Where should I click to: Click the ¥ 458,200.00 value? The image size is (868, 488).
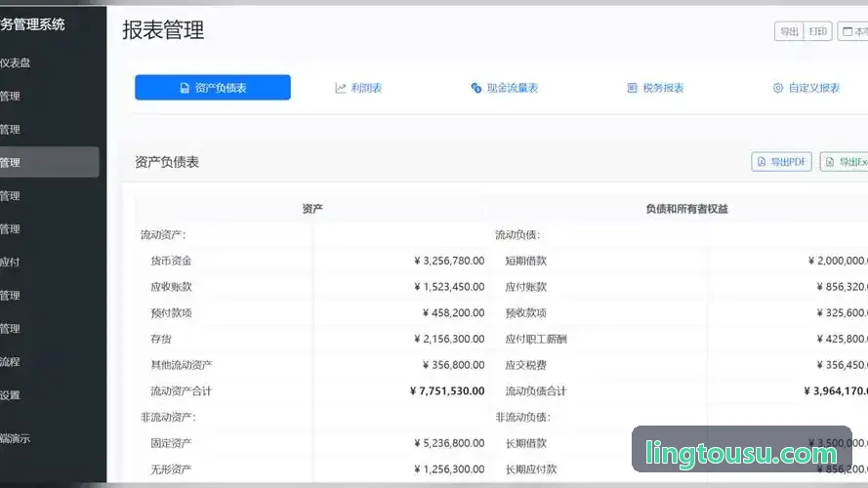pos(453,312)
